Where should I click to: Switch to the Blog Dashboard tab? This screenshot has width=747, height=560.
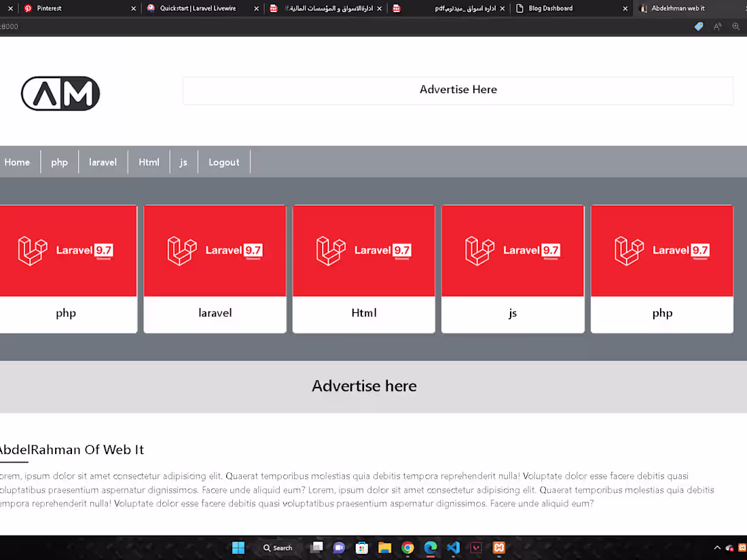click(x=572, y=8)
